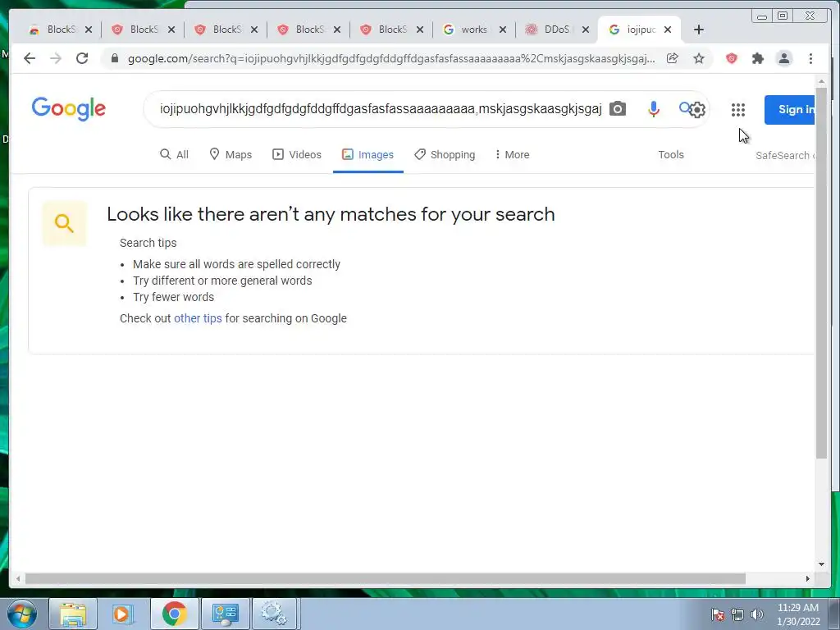Open the Google apps grid
Image resolution: width=840 pixels, height=630 pixels.
click(738, 110)
